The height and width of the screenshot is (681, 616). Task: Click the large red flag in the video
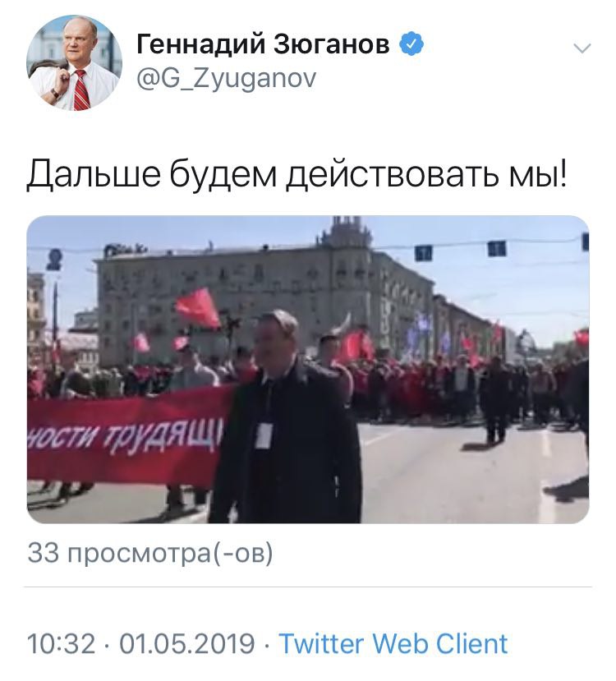[197, 308]
